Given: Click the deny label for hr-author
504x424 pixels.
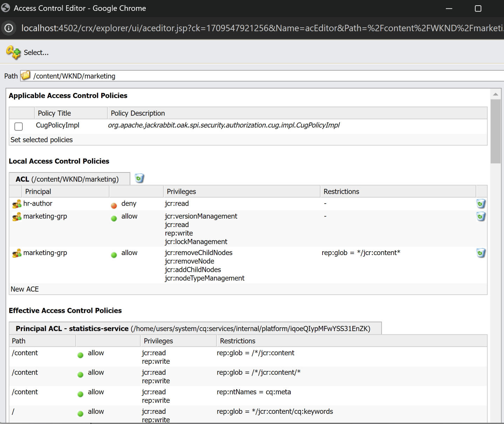Looking at the screenshot, I should click(129, 204).
